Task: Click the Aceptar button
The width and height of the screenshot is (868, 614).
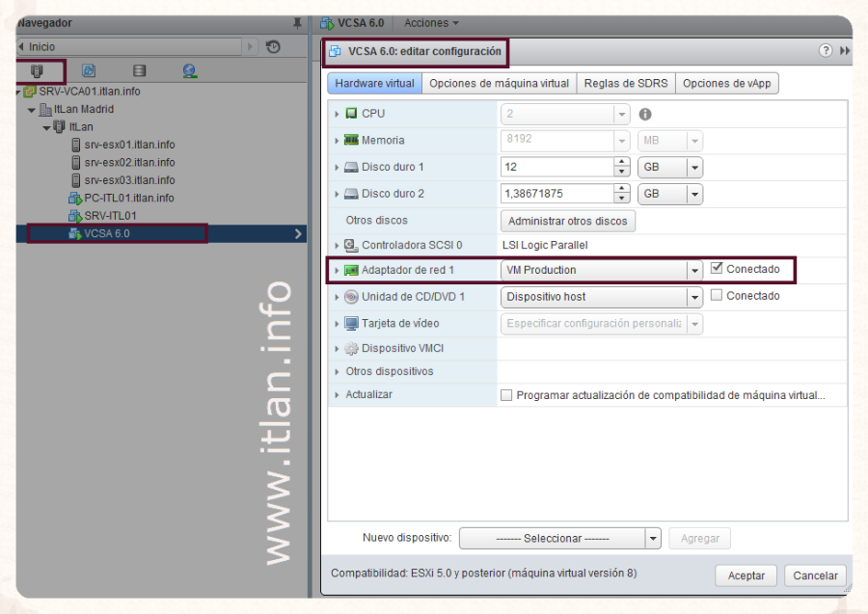Action: pos(746,575)
